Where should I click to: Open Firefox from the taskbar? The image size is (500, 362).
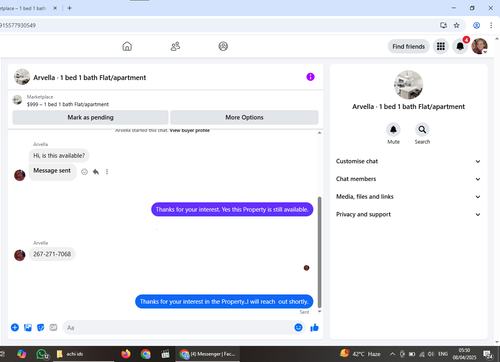(x=126, y=354)
